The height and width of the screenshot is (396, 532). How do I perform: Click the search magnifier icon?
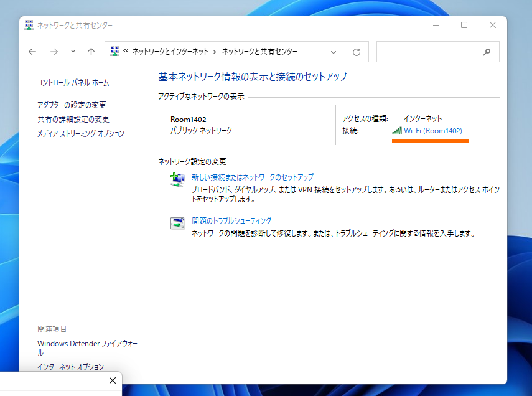487,52
